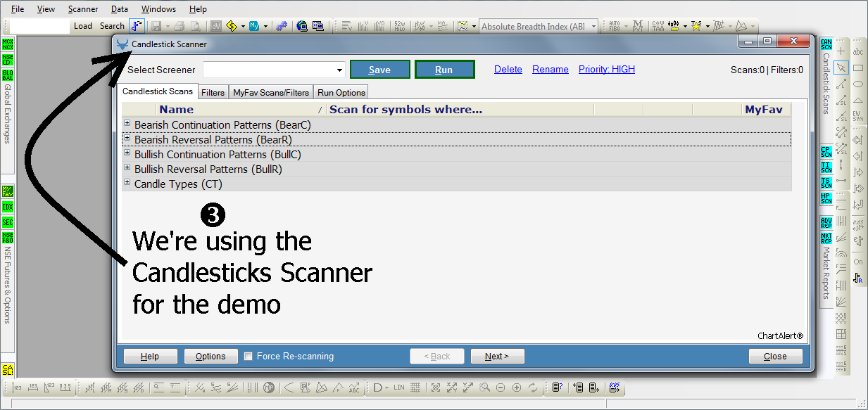Open the Data menu
Screen dimensions: 868x410
120,9
